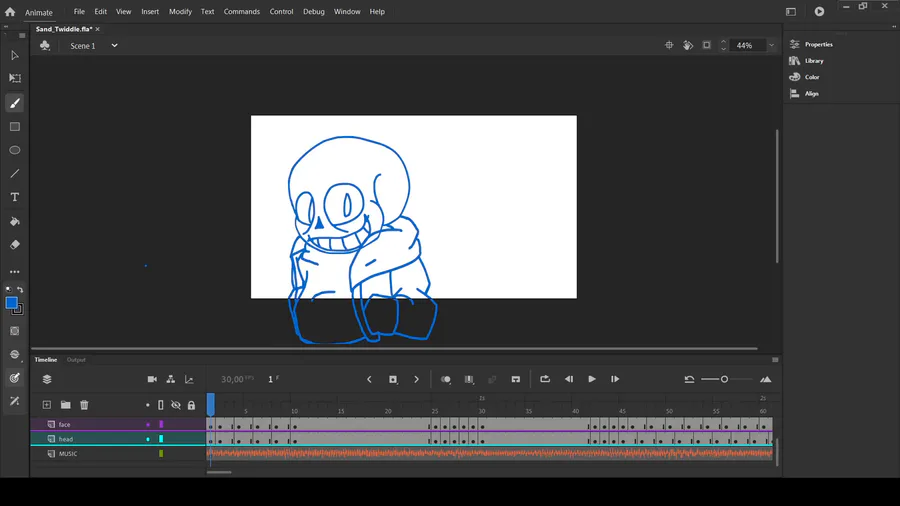Click the face layer purple color swatch

pos(161,425)
